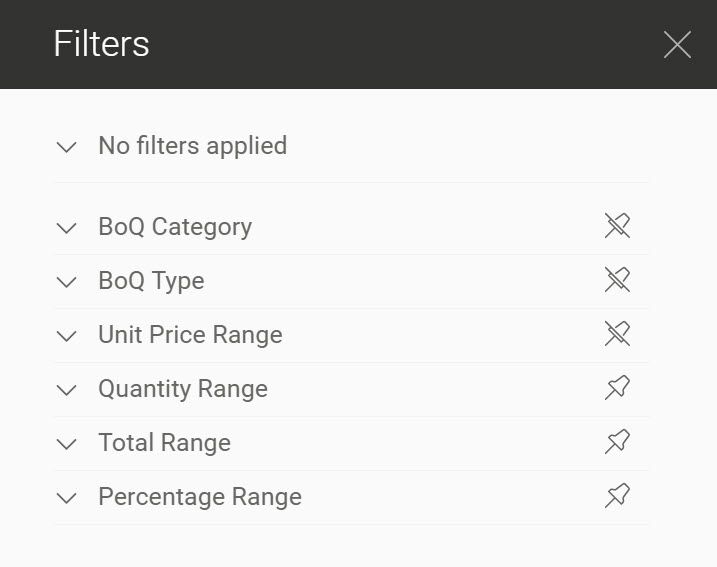
Task: Unpin the BoQ Category filter
Action: tap(617, 227)
